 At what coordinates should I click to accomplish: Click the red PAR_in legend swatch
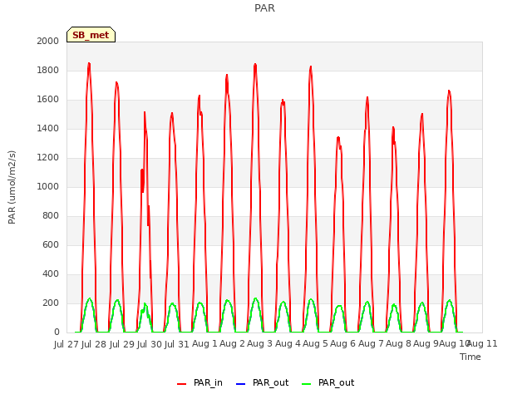(x=181, y=384)
